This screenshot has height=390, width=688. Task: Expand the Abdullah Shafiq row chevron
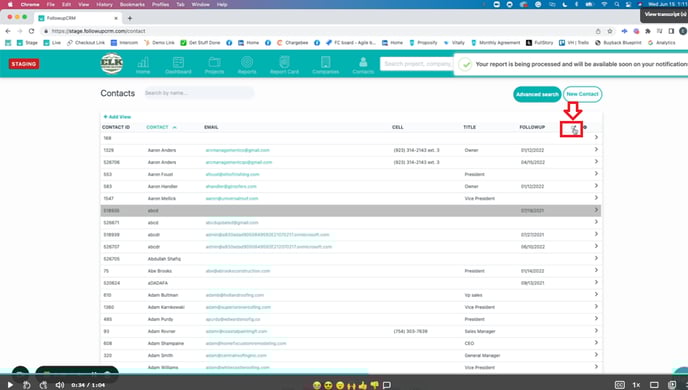[x=596, y=258]
